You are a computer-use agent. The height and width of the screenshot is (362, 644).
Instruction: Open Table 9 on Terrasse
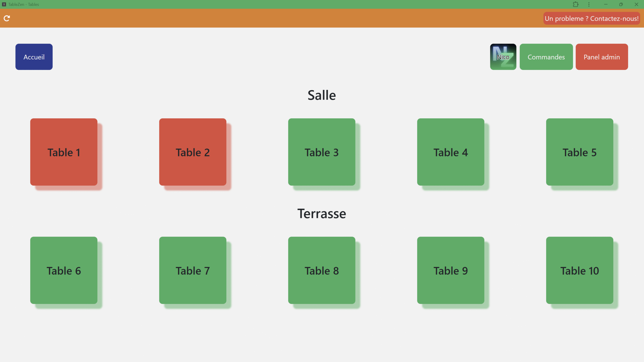coord(451,270)
